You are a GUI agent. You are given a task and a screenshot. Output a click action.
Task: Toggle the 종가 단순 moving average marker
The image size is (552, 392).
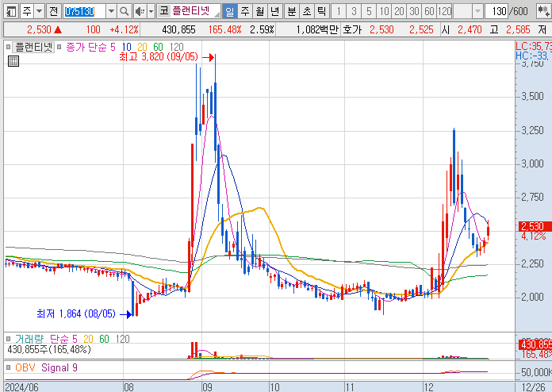click(59, 47)
